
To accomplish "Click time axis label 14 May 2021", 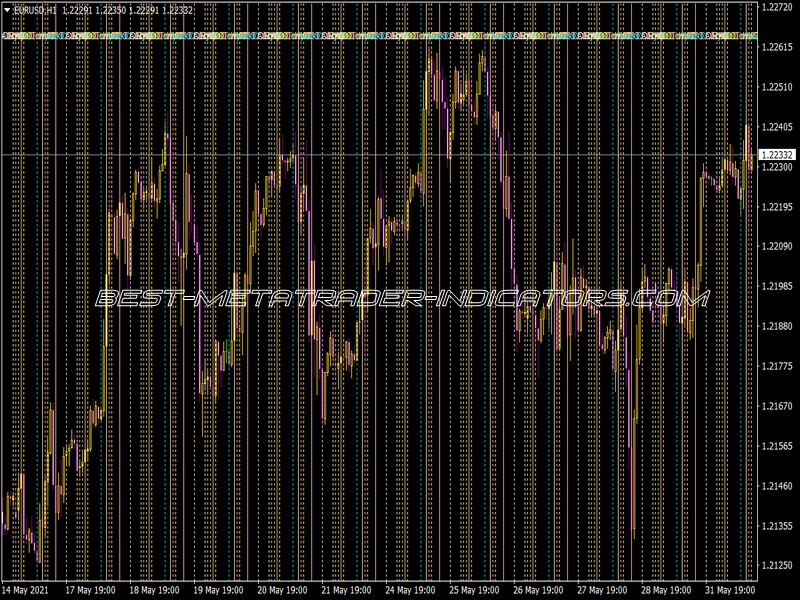I will (26, 590).
